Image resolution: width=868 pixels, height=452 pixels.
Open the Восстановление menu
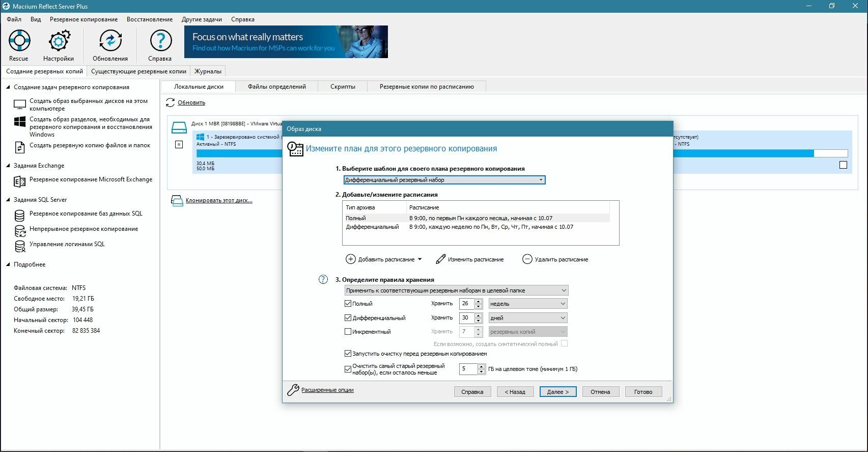tap(150, 19)
